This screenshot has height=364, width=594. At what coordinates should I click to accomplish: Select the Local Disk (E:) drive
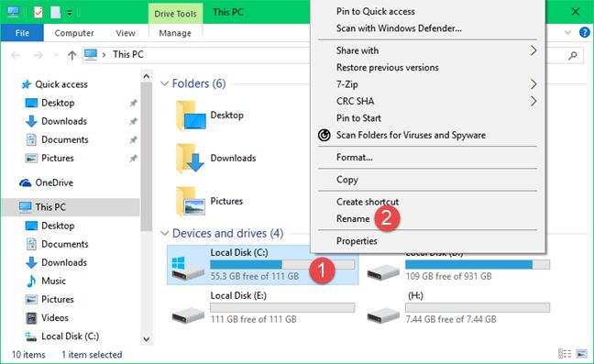[x=263, y=307]
